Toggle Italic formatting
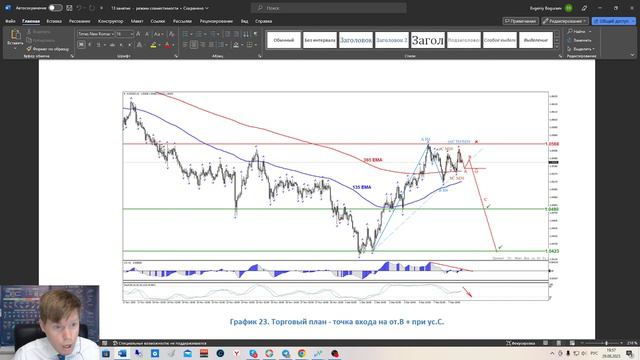This screenshot has width=640, height=360. (x=90, y=44)
